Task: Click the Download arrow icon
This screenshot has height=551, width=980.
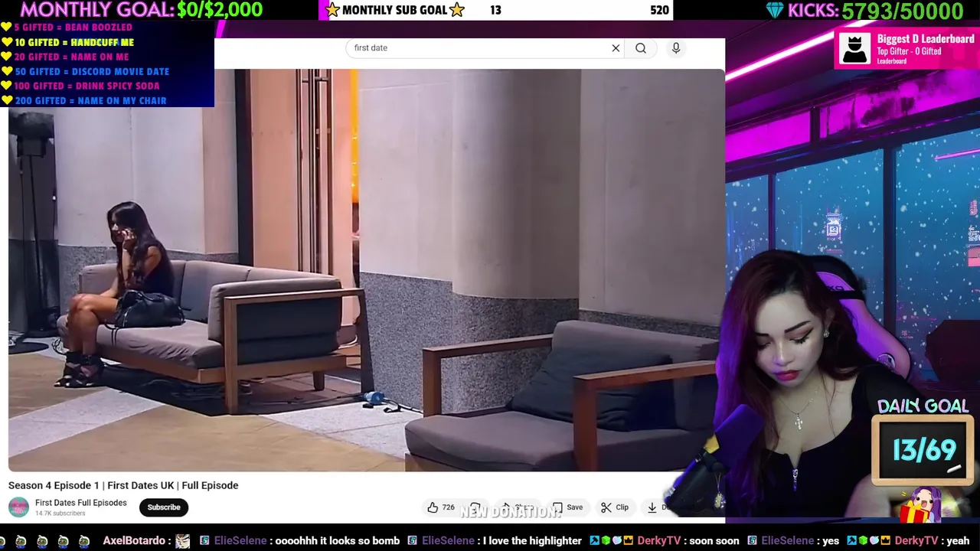Action: pyautogui.click(x=652, y=507)
